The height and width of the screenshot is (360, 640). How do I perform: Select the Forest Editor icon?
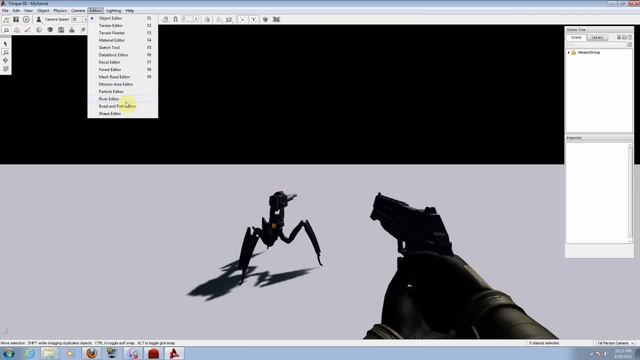[82, 30]
